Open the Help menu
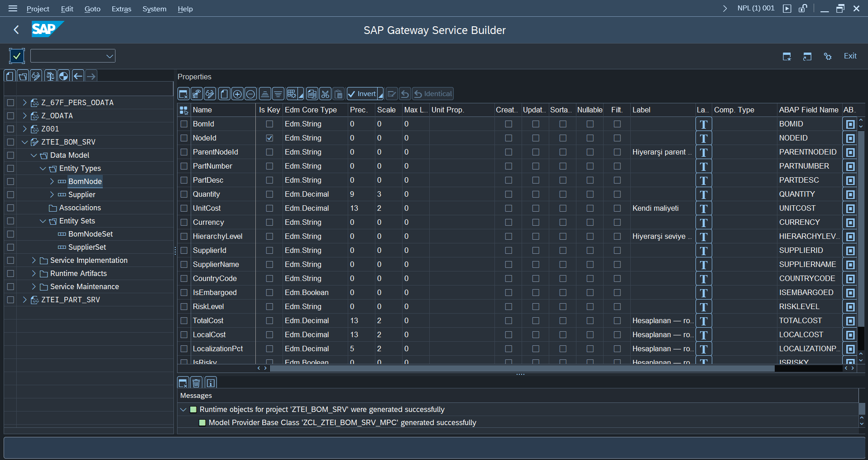Viewport: 868px width, 460px height. pos(185,9)
